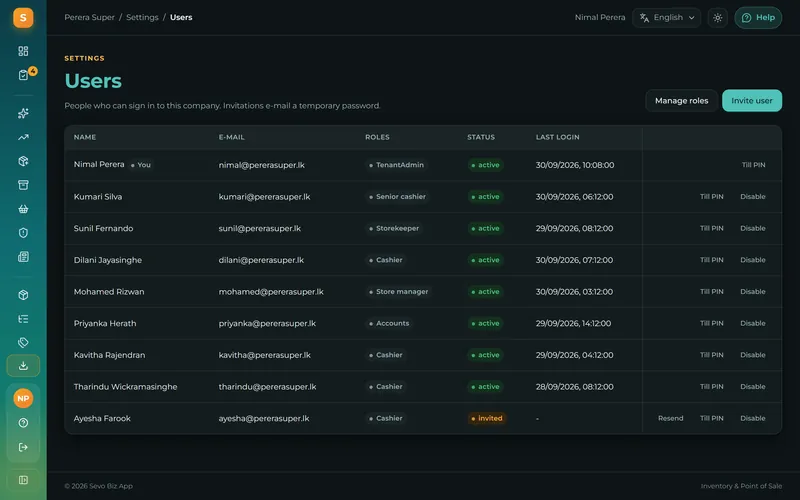Open the cube products icon in the sidebar

23,295
